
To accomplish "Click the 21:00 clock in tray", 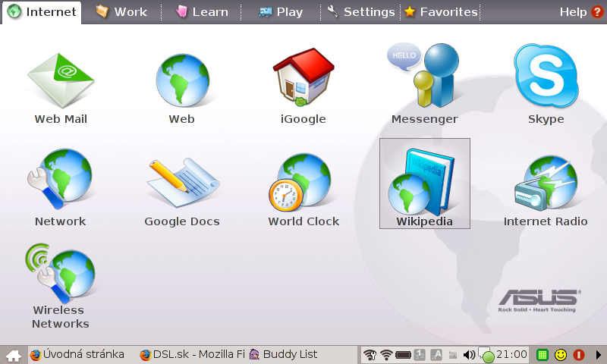I will 511,354.
